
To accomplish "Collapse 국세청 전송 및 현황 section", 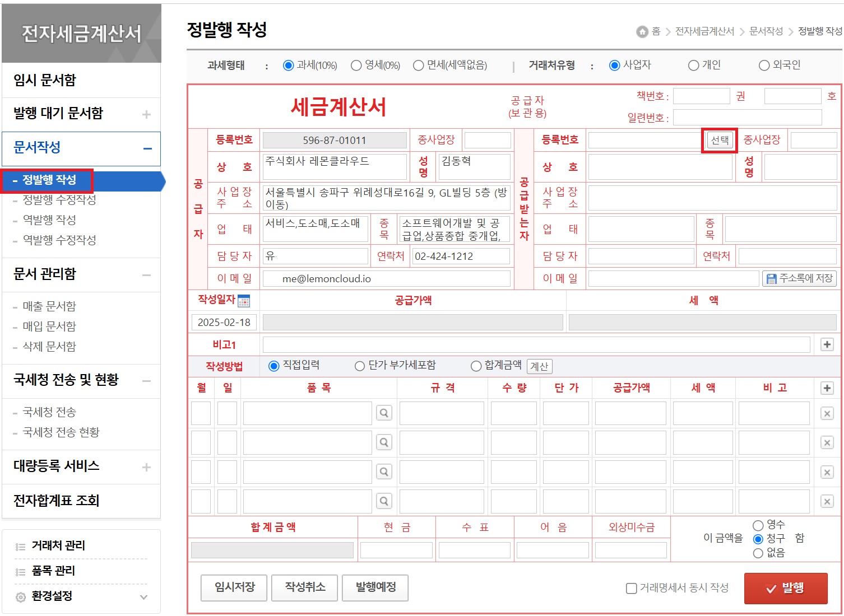I will pyautogui.click(x=146, y=381).
